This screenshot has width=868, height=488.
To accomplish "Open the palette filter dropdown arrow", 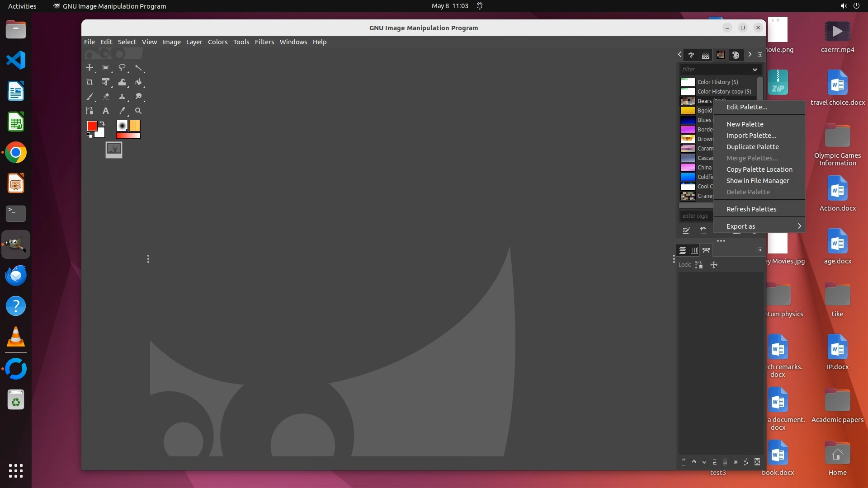I will pos(755,70).
